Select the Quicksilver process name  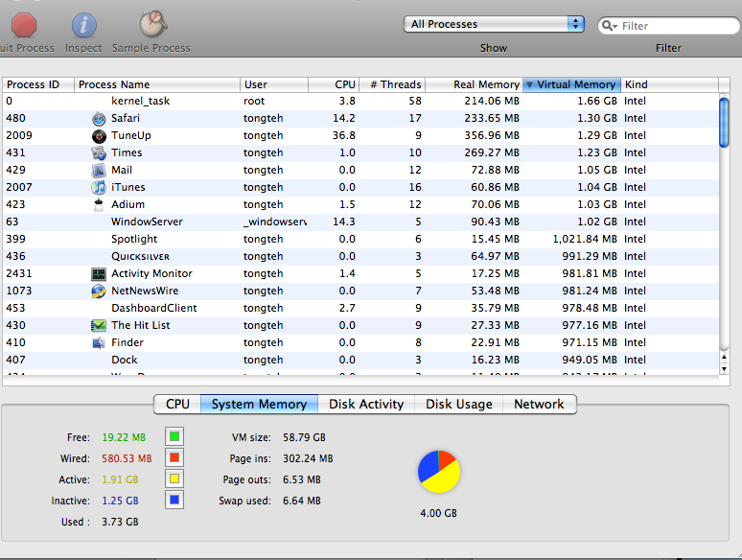[x=140, y=257]
